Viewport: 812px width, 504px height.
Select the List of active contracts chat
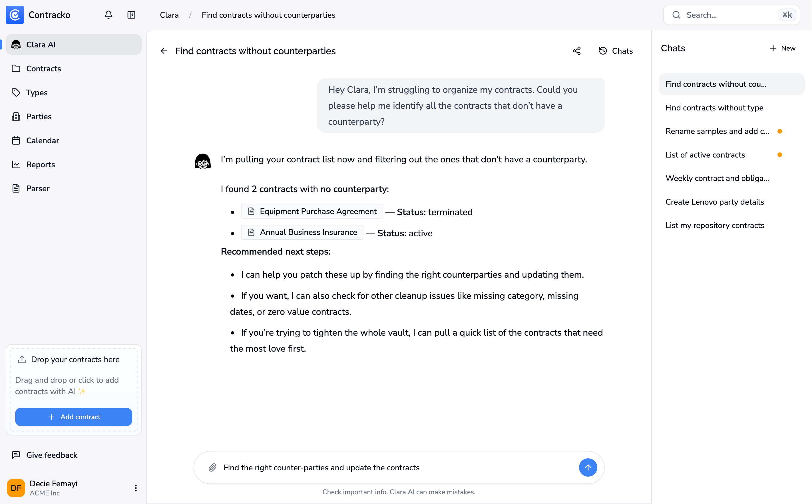705,155
